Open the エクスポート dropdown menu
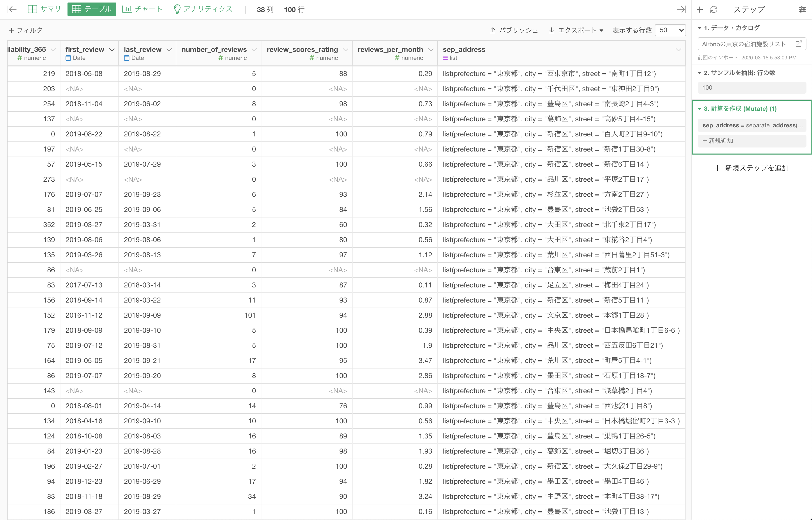The height and width of the screenshot is (520, 812). [576, 30]
